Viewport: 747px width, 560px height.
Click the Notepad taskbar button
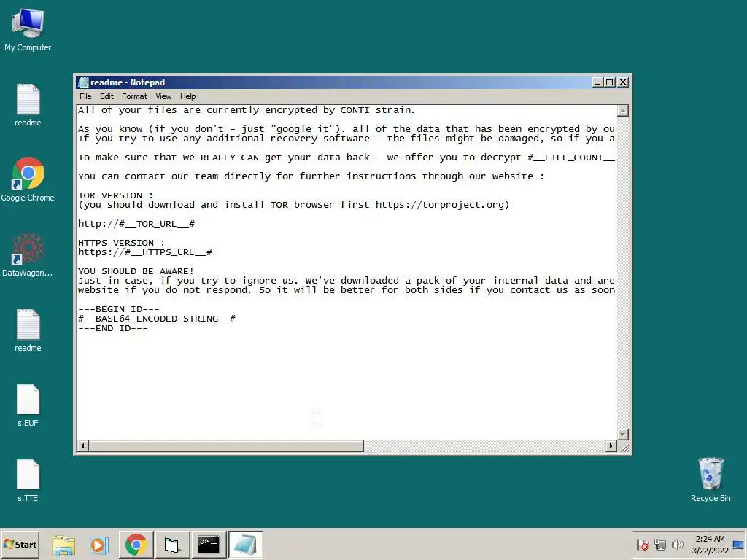(x=245, y=544)
